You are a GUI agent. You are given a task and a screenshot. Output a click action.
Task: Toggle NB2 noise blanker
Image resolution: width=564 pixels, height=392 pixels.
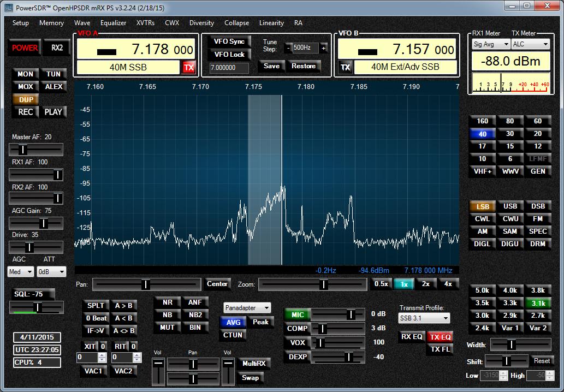point(195,316)
